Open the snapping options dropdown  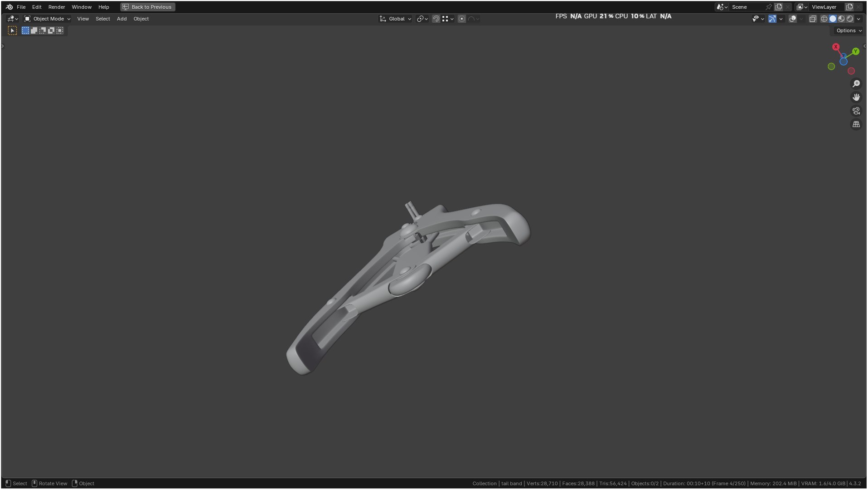coord(448,19)
